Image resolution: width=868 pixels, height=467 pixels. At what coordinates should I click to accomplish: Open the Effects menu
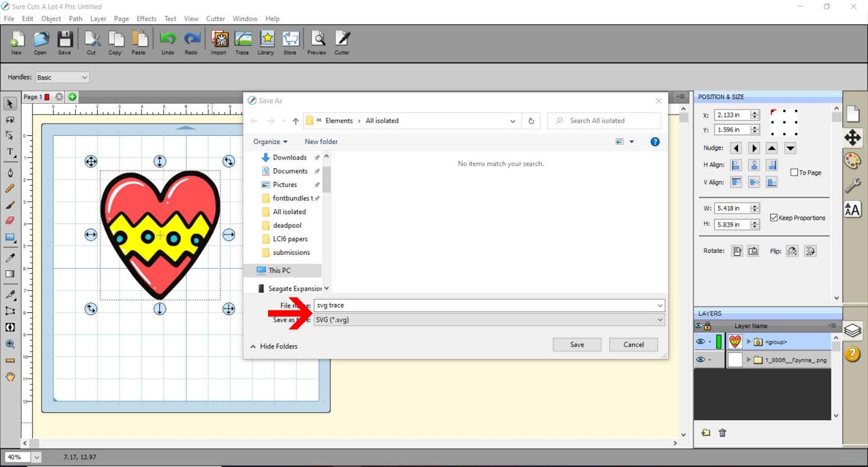pyautogui.click(x=146, y=18)
